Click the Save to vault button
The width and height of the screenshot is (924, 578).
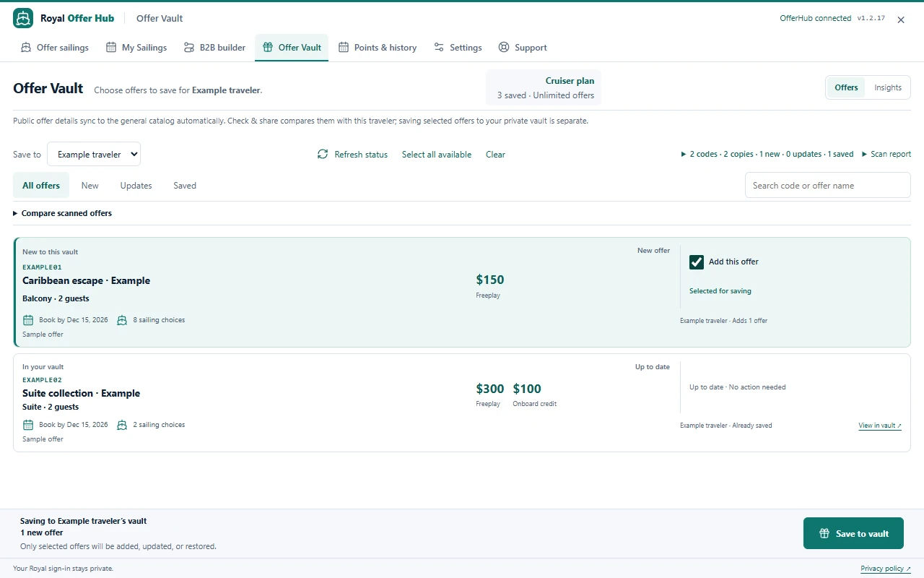[x=853, y=533]
